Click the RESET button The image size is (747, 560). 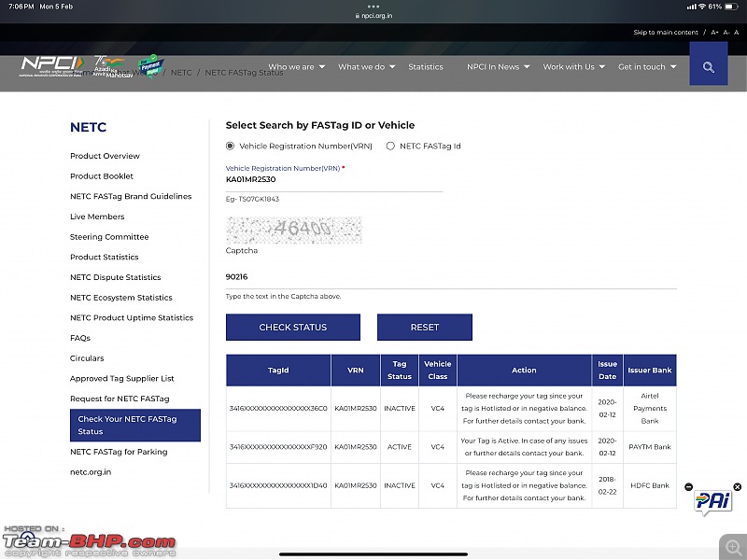[x=425, y=328]
